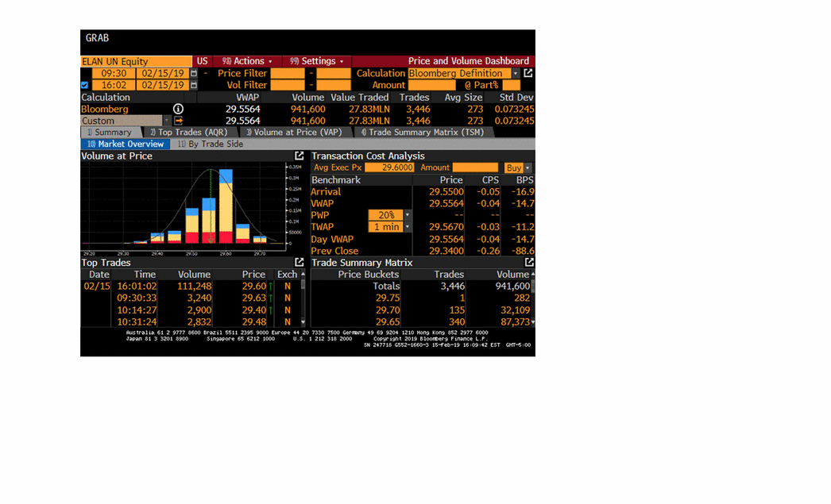Screen dimensions: 831x504
Task: Pop out the Top Trades panel
Action: [300, 263]
